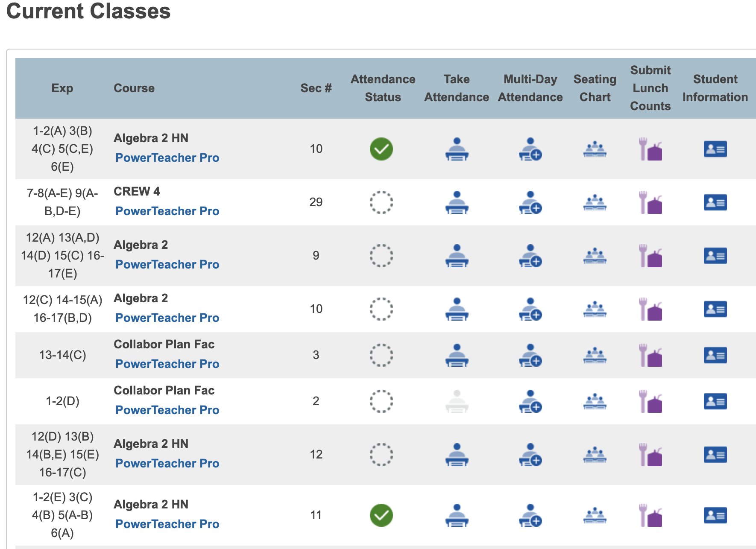Viewport: 756px width, 549px height.
Task: Click the Course column header
Action: point(134,88)
